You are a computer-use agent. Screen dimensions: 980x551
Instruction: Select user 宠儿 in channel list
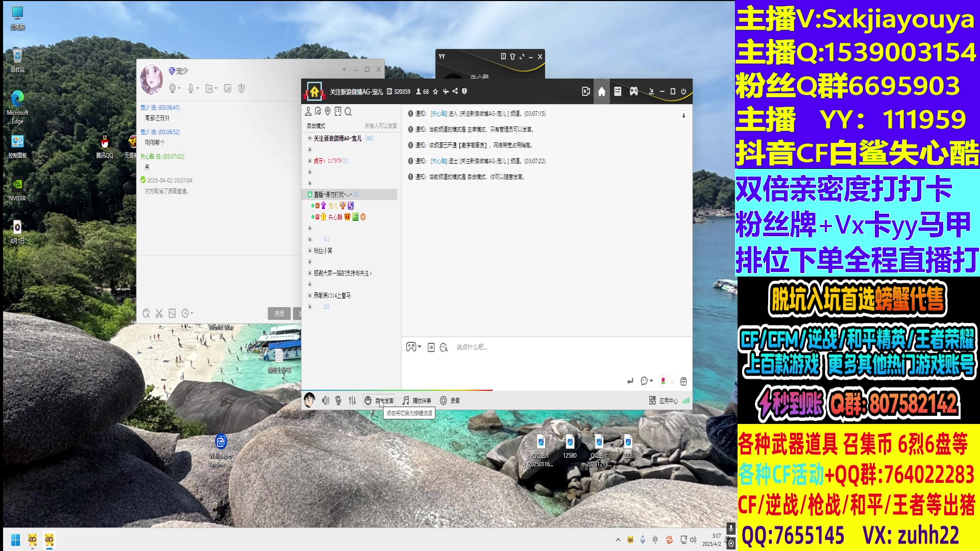pyautogui.click(x=333, y=206)
